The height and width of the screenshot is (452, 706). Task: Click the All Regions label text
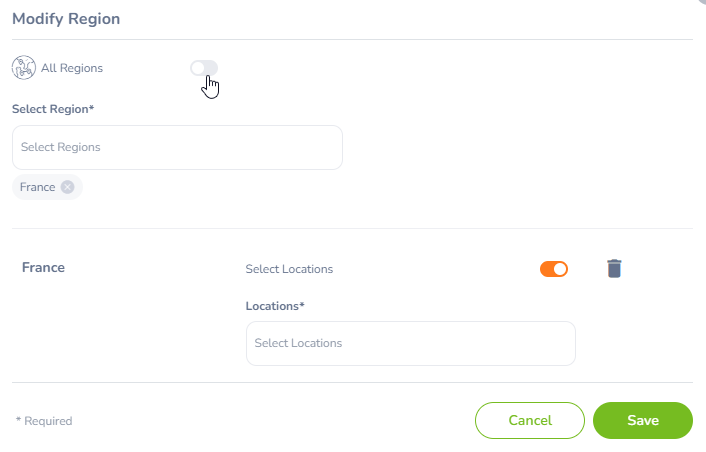click(x=72, y=68)
